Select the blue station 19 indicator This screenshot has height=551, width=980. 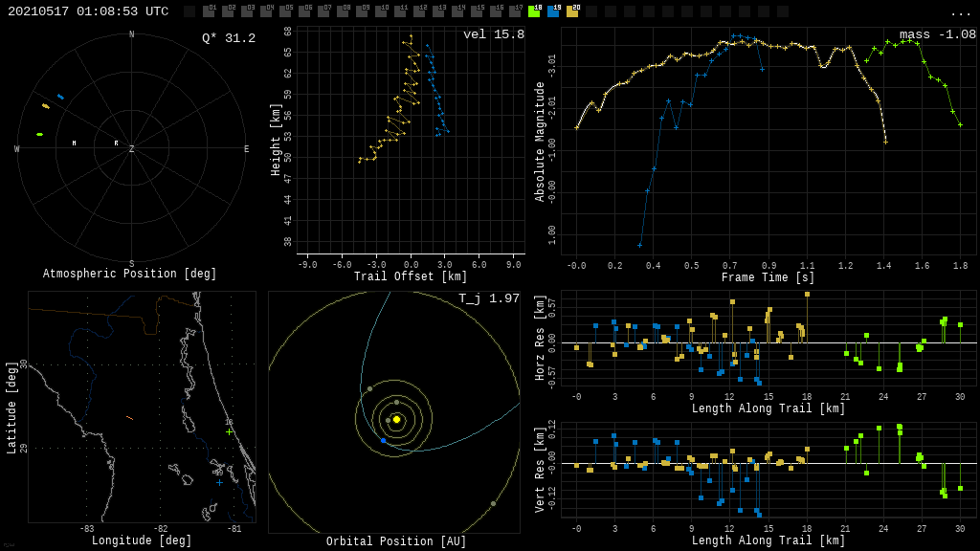tap(553, 11)
